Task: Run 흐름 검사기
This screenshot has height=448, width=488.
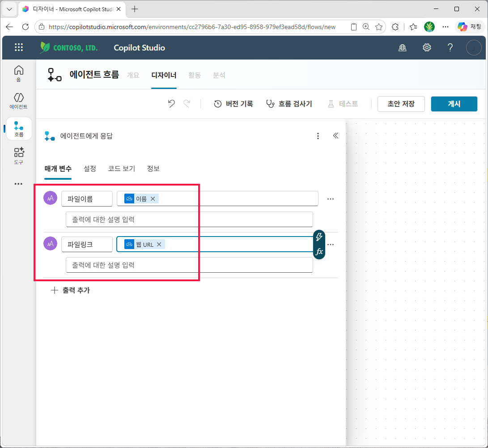Action: point(289,104)
